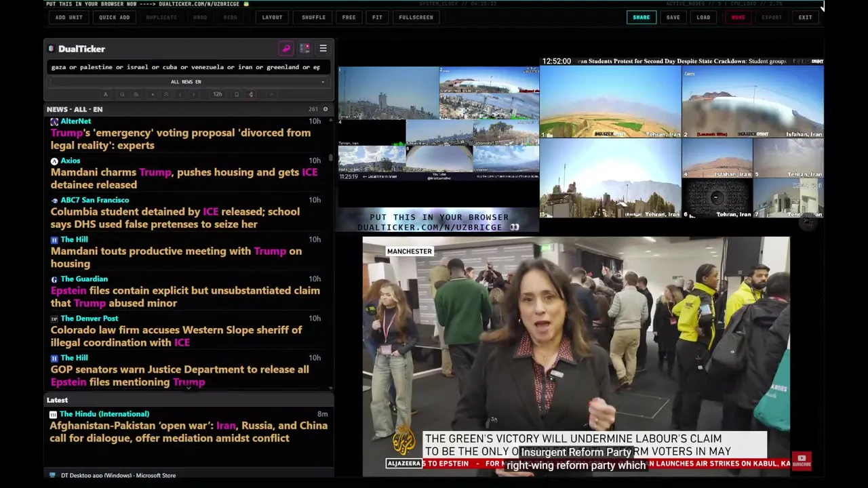Click the pink key icon in DualTicker header
868x488 pixels.
[x=286, y=49]
